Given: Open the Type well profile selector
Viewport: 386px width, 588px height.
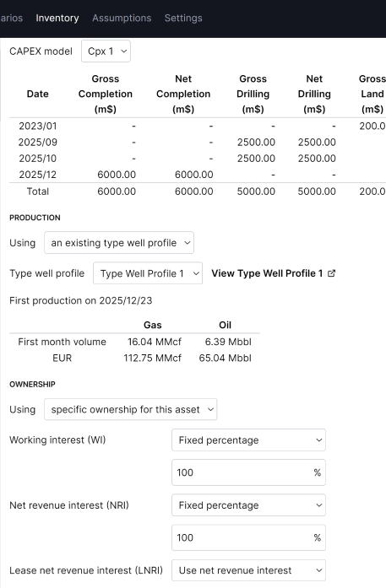Looking at the screenshot, I should coord(148,273).
